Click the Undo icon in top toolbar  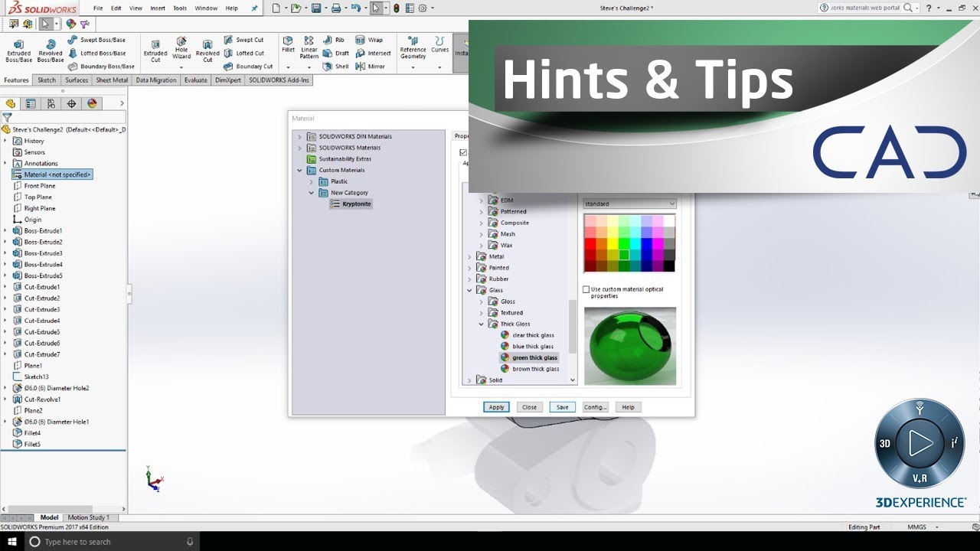(x=355, y=8)
